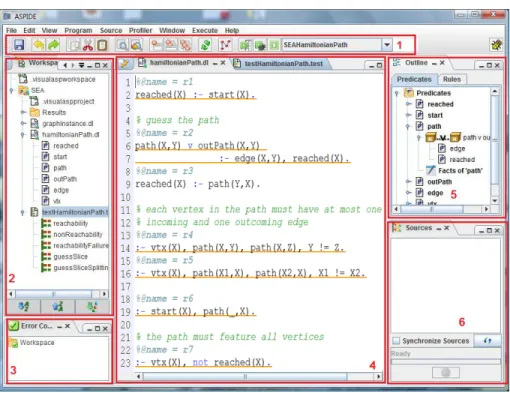The width and height of the screenshot is (510, 393).
Task: Collapse the SEA project node
Action: (x=12, y=90)
